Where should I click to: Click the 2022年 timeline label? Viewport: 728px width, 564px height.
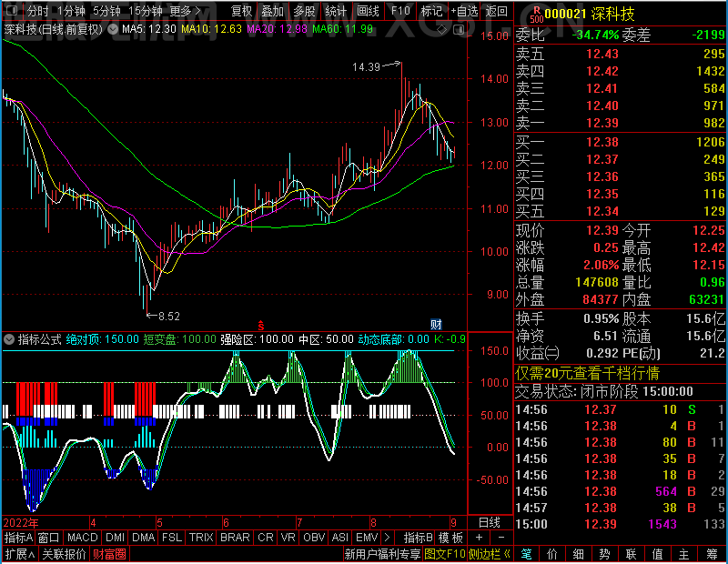point(21,523)
